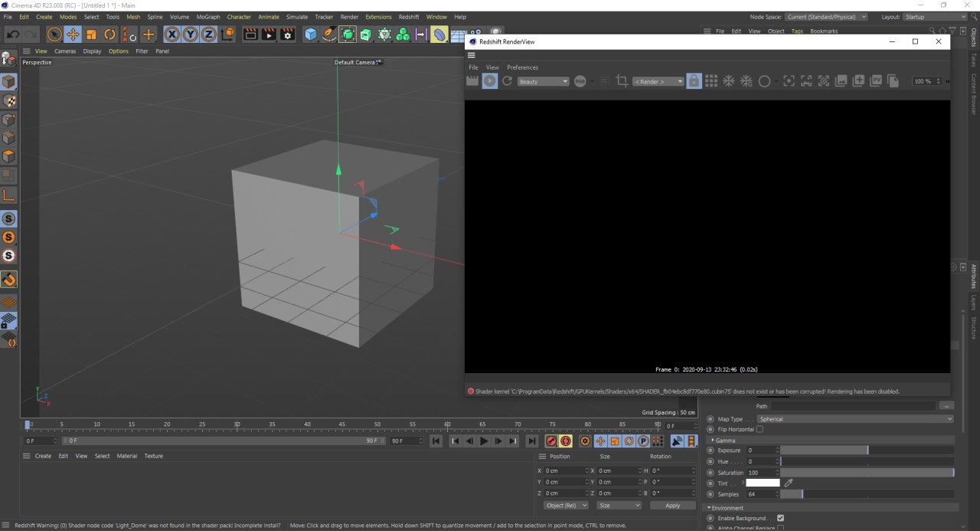Click the Autokeying button
The width and height of the screenshot is (980, 531).
(x=566, y=441)
